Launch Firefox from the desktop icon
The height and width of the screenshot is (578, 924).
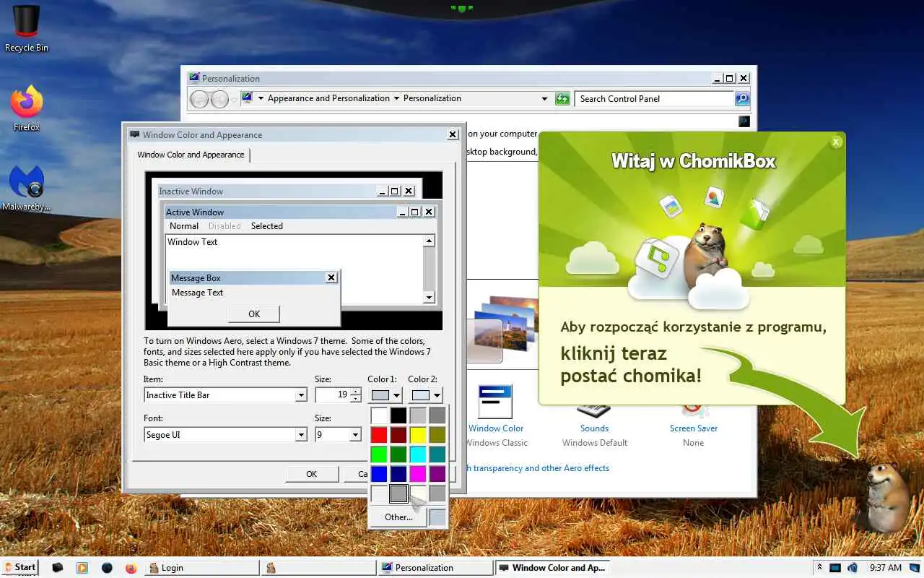27,108
